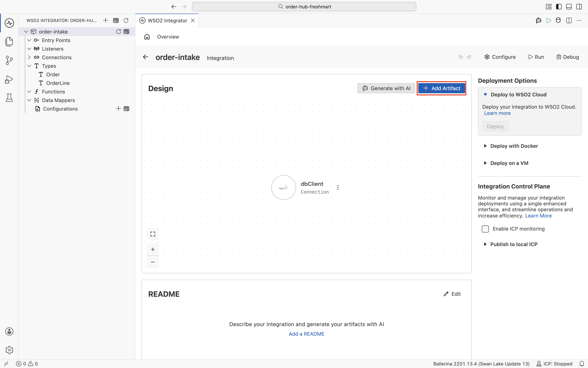This screenshot has width=588, height=368.
Task: Click the plus icon in sidebar header
Action: (105, 20)
